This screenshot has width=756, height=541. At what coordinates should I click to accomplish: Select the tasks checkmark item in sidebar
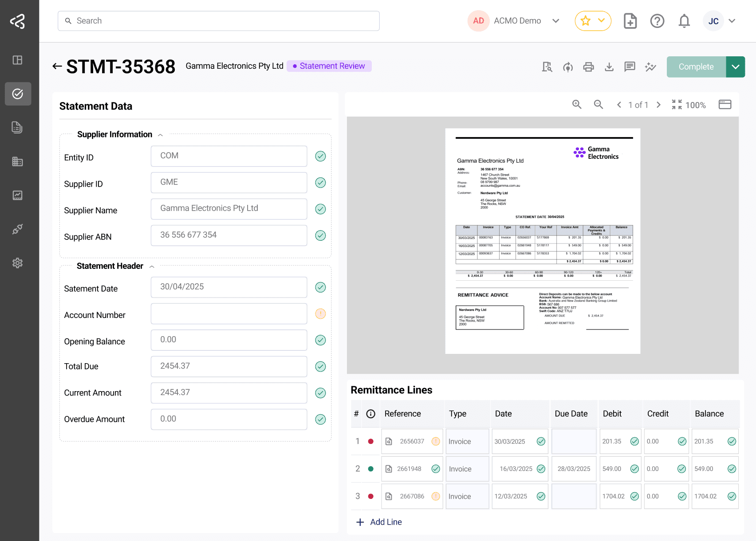point(18,94)
